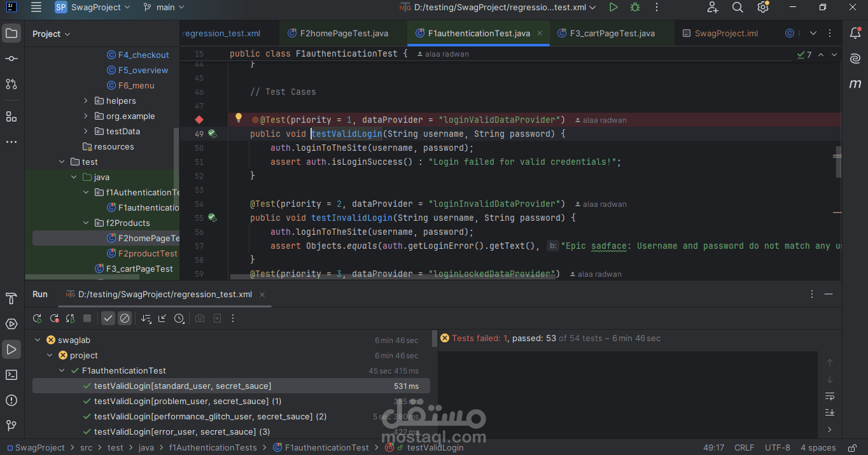Screen dimensions: 868x455
Task: Open test history clock
Action: [179, 318]
